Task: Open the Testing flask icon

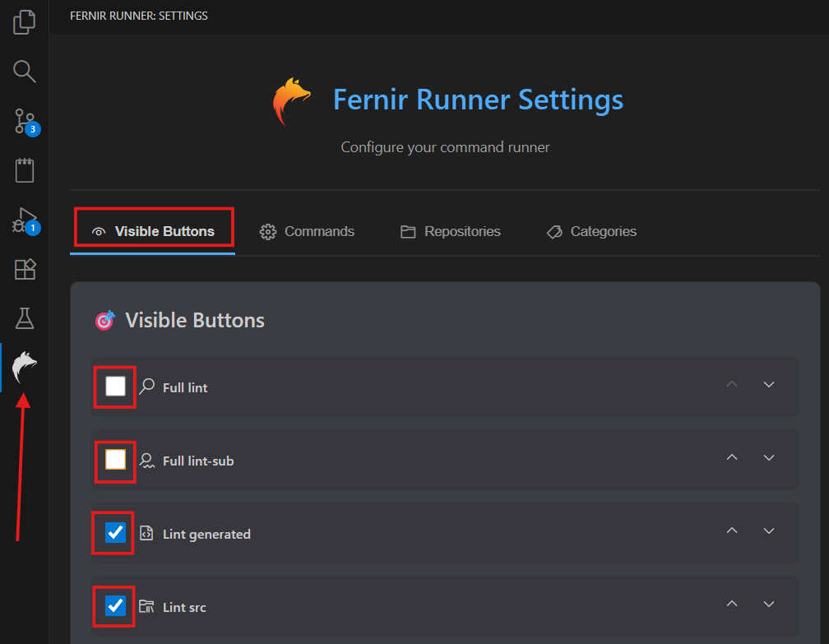Action: (25, 318)
